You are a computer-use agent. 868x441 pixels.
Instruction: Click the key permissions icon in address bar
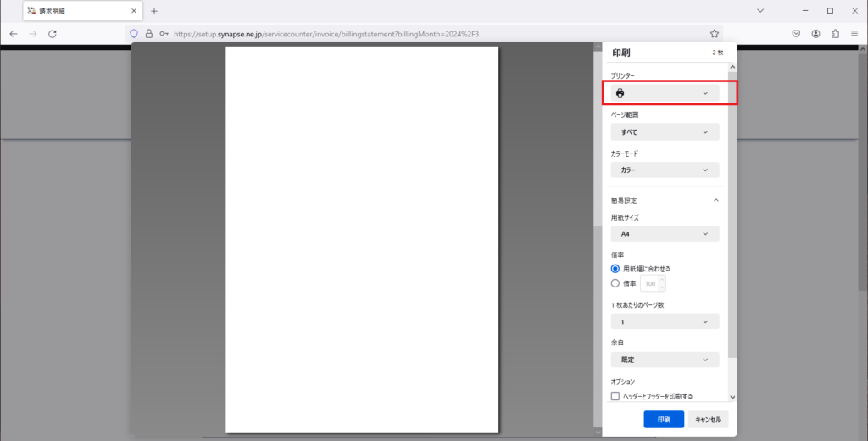164,34
